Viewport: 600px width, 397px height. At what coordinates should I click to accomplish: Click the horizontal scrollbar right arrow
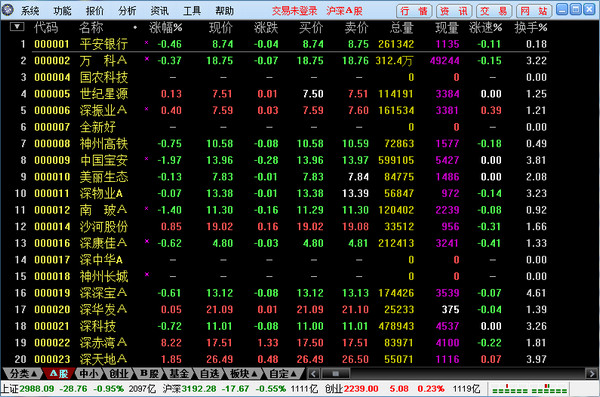coord(591,373)
